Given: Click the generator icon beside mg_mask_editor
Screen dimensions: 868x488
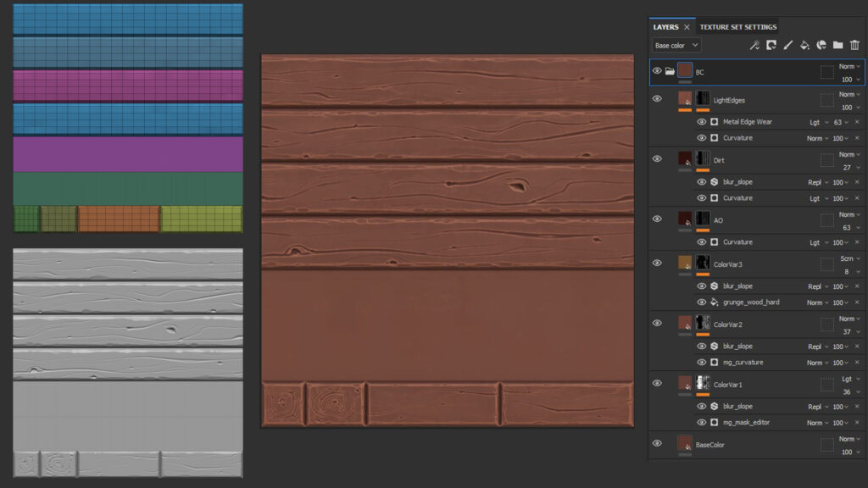Looking at the screenshot, I should pos(714,422).
